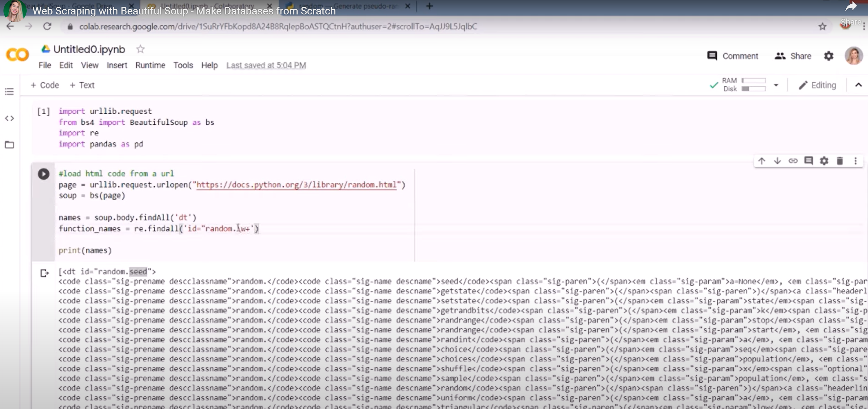The height and width of the screenshot is (409, 868).
Task: Click the browser back arrow
Action: tap(10, 26)
